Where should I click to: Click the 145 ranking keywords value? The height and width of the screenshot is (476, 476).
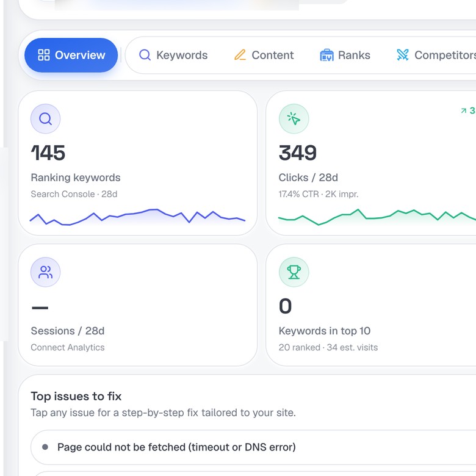click(x=48, y=153)
